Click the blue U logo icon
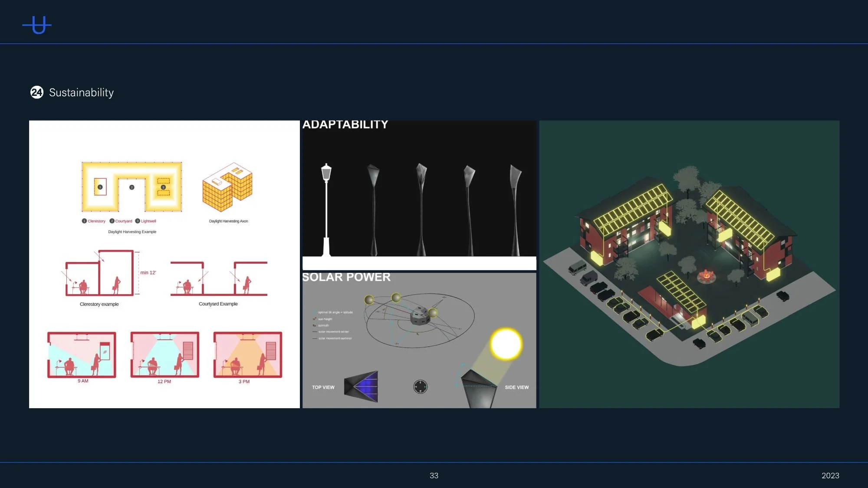This screenshot has height=488, width=868. 37,25
